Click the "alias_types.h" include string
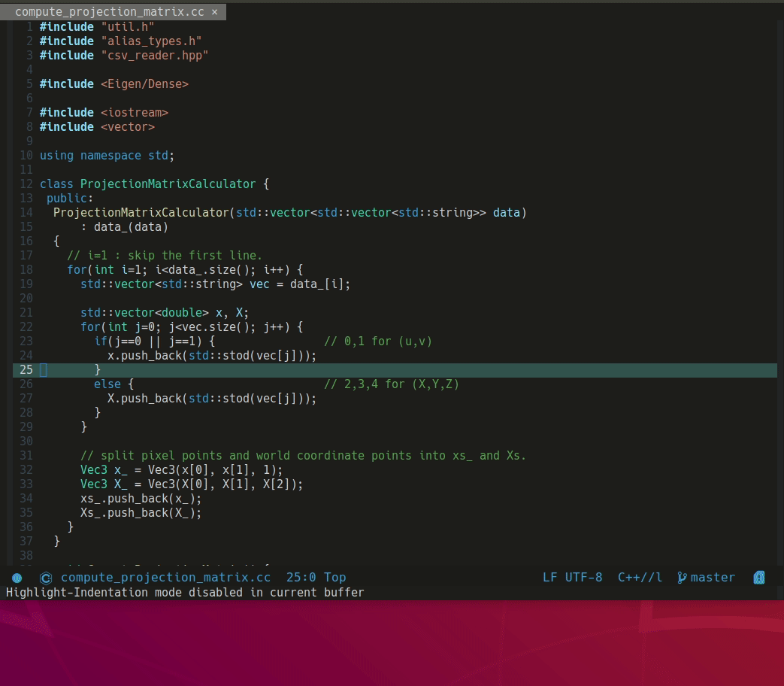784x686 pixels. [151, 41]
